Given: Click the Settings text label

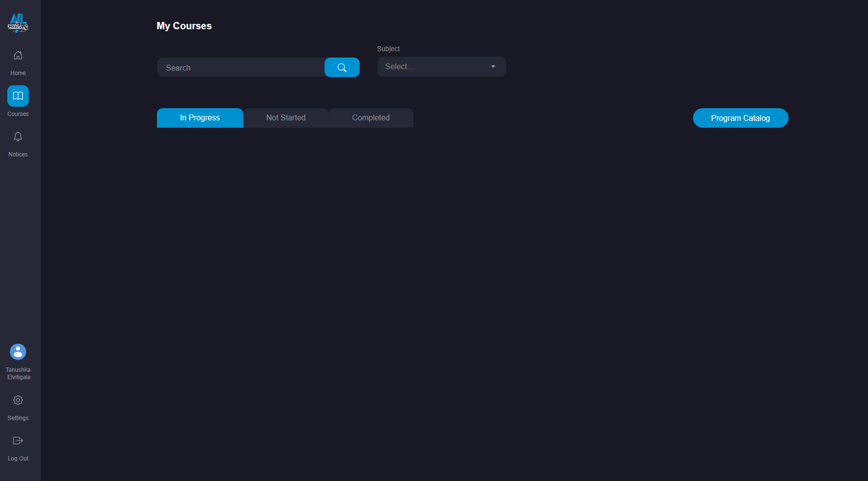Looking at the screenshot, I should point(18,418).
